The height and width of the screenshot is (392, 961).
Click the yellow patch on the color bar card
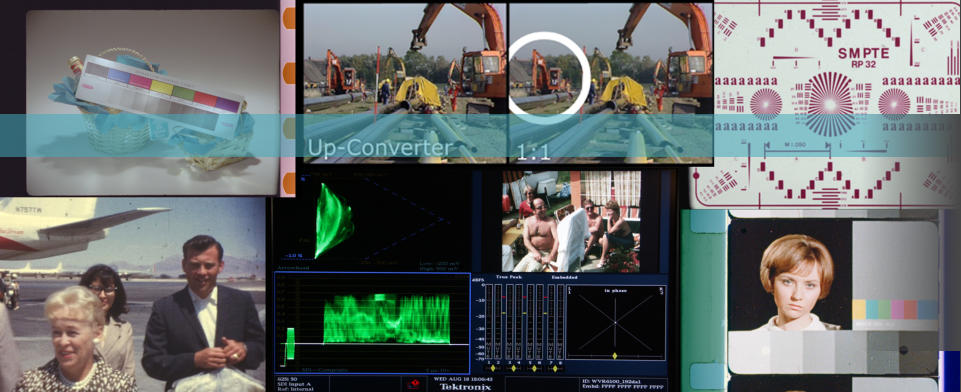(x=162, y=87)
